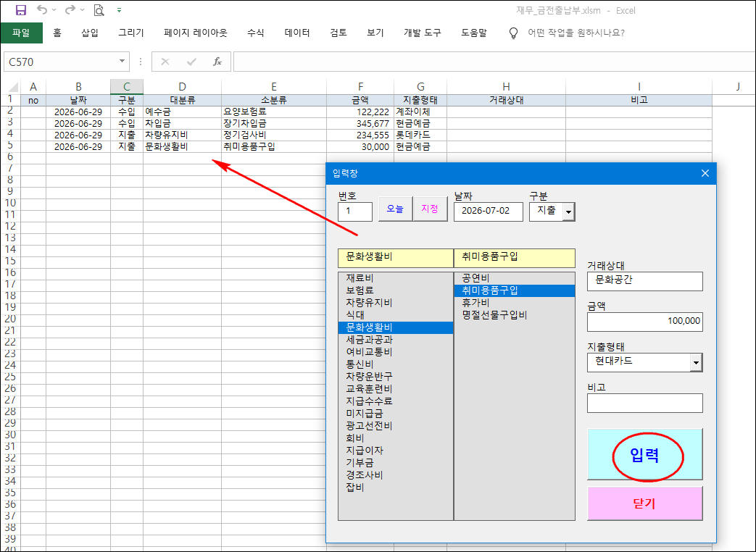The width and height of the screenshot is (756, 552).
Task: Select 교육훈련비 in the category list
Action: (x=396, y=389)
